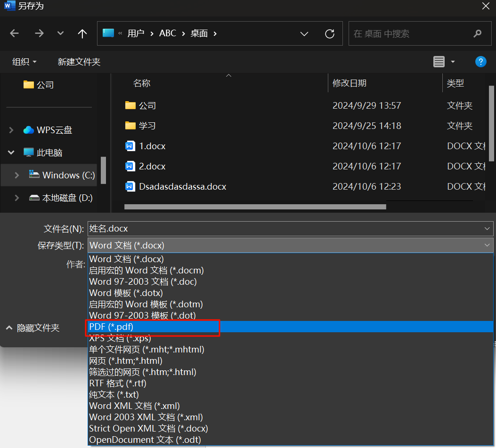Screen dimensions: 496x448
Task: Collapse the 此电脑 tree node
Action: [x=12, y=152]
